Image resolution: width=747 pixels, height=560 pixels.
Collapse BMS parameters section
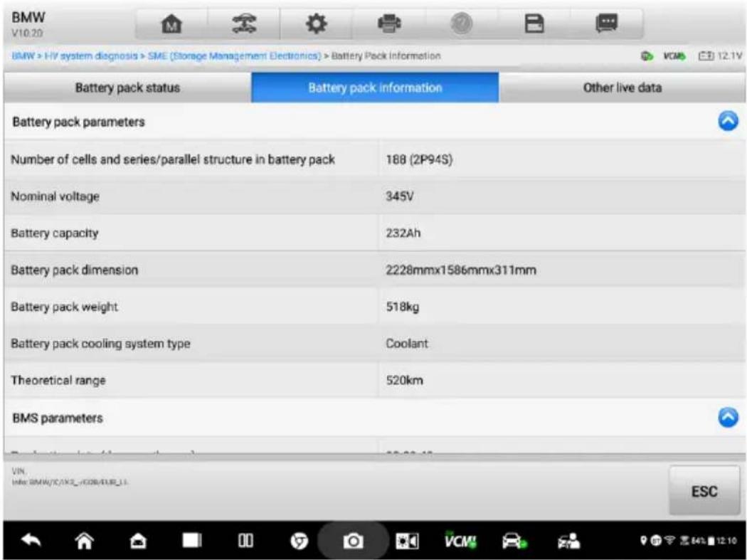tap(728, 418)
